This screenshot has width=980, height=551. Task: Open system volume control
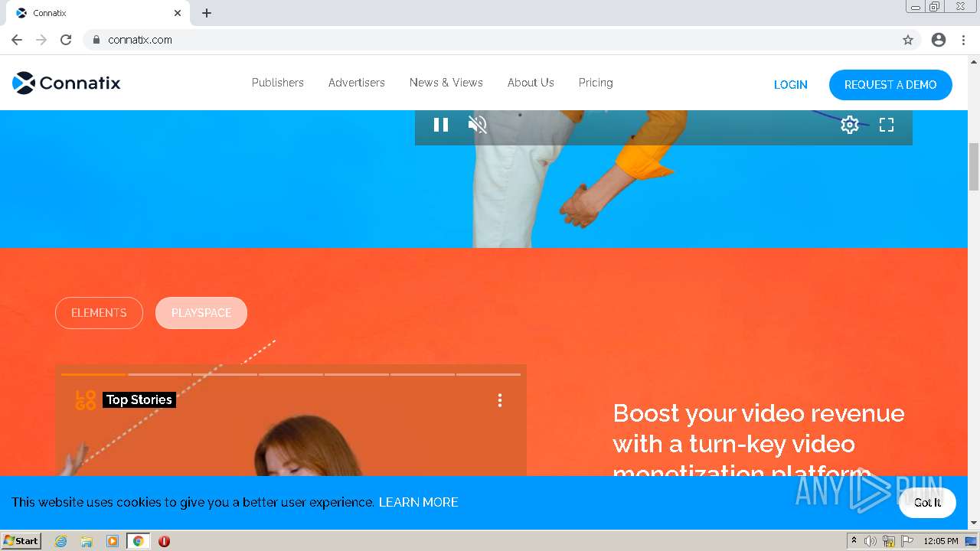(x=871, y=541)
